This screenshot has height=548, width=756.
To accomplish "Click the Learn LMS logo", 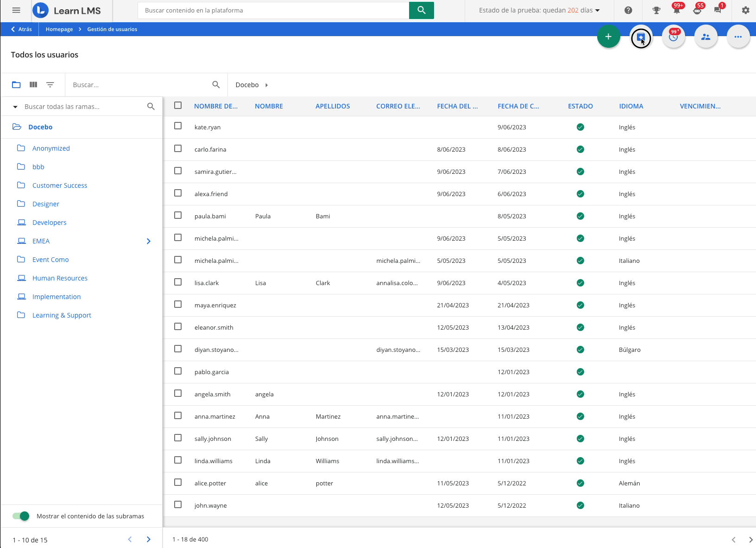I will (67, 10).
